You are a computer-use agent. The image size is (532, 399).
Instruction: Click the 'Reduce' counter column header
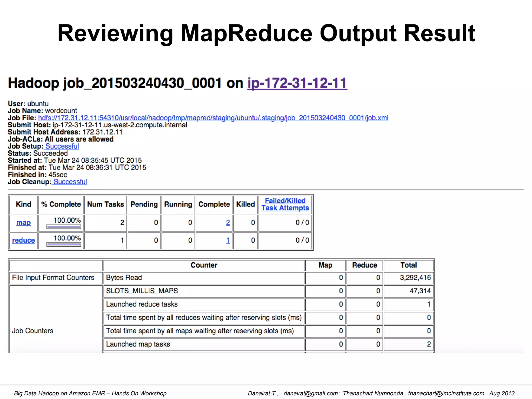[365, 265]
